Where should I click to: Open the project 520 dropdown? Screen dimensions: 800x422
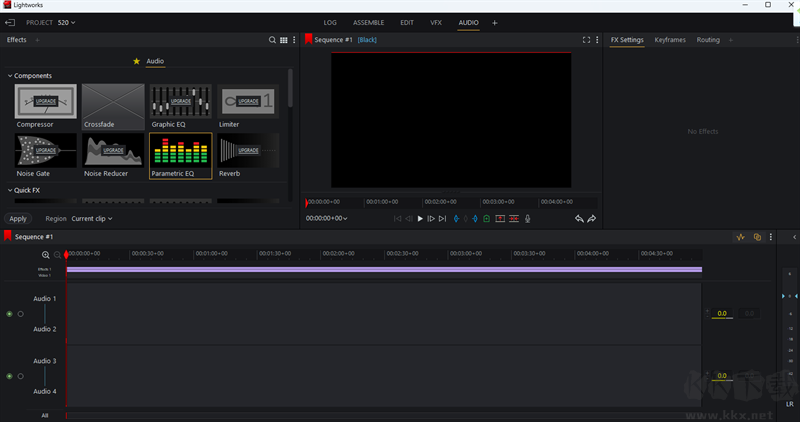(66, 22)
